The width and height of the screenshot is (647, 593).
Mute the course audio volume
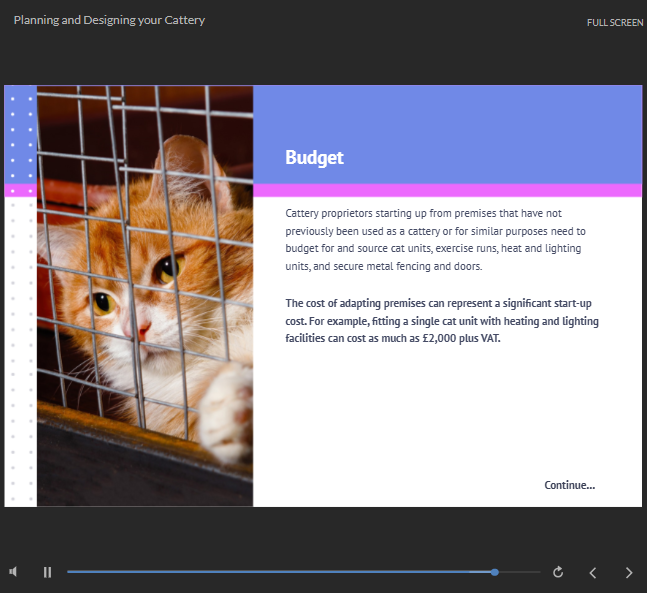point(14,572)
